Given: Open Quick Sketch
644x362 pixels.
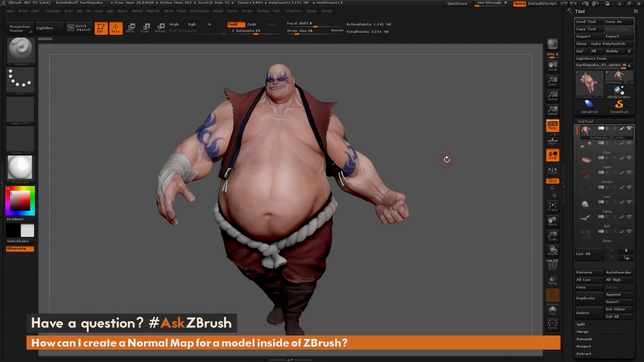Looking at the screenshot, I should (x=79, y=28).
